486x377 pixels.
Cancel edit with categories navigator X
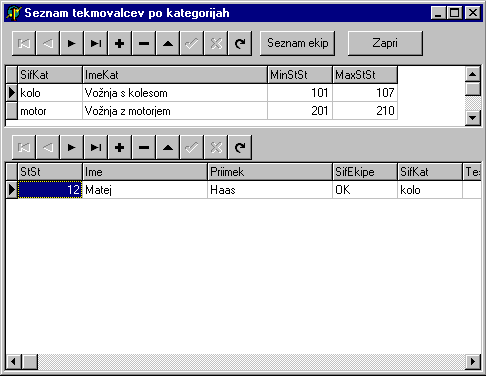216,43
